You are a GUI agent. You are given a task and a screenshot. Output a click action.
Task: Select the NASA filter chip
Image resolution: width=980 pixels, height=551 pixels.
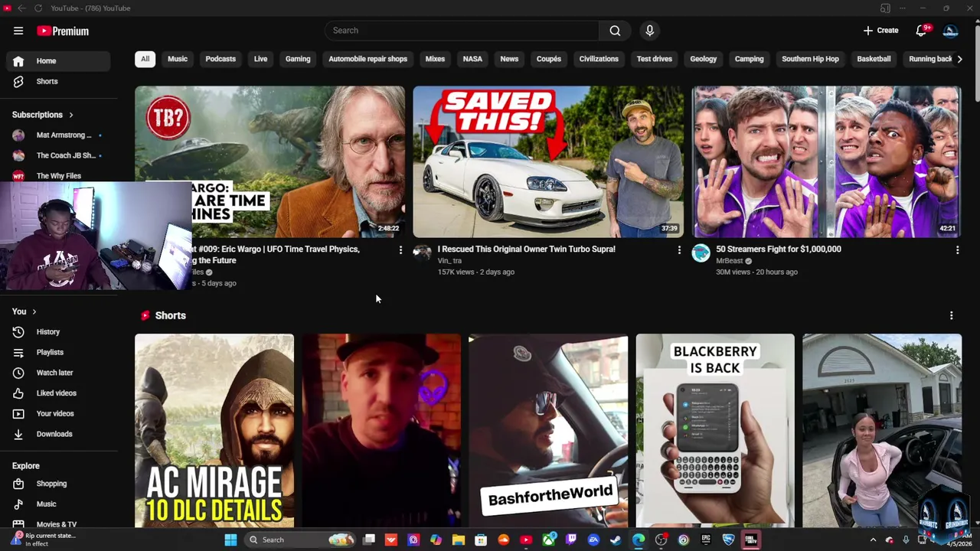(472, 59)
